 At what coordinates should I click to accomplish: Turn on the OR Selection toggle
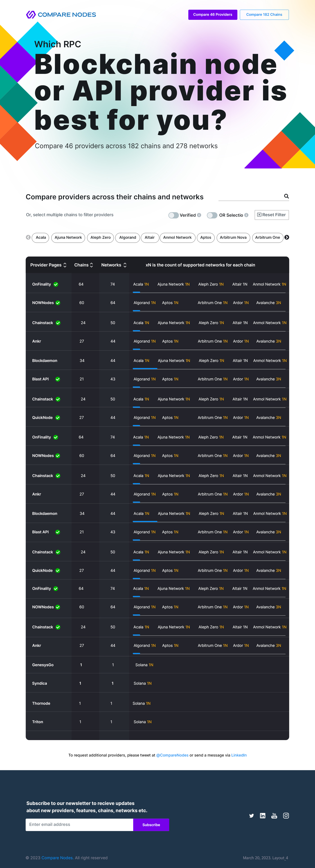[x=212, y=215]
